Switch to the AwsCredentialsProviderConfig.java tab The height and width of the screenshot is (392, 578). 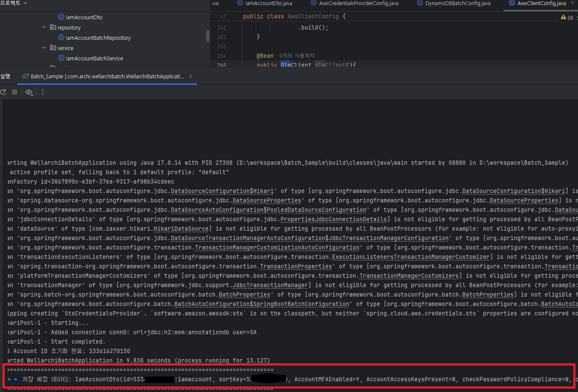(358, 3)
